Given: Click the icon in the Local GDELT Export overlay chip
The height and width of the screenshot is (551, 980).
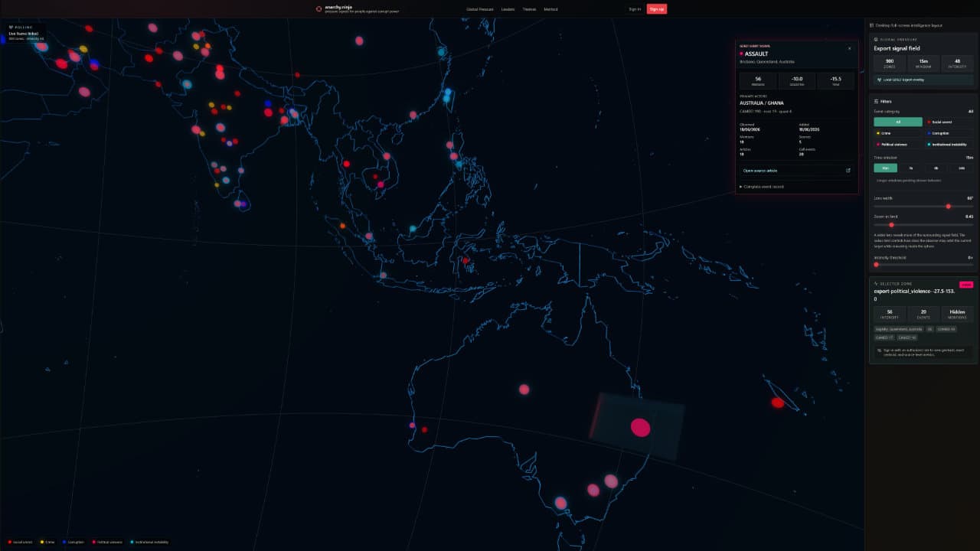Looking at the screenshot, I should pos(880,80).
